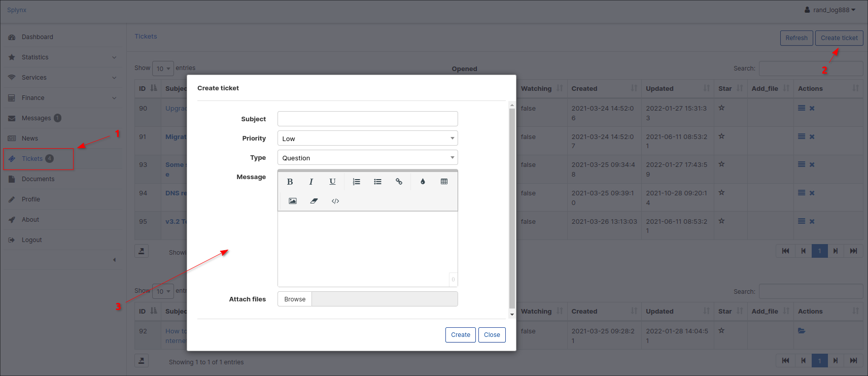Screen dimensions: 868x376
Task: Open the text color picker
Action: (423, 182)
